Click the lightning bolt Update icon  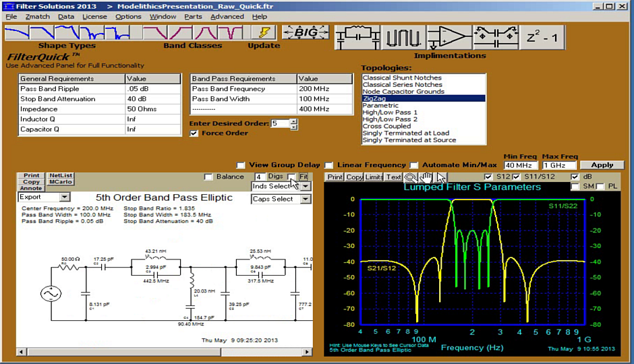pos(264,32)
